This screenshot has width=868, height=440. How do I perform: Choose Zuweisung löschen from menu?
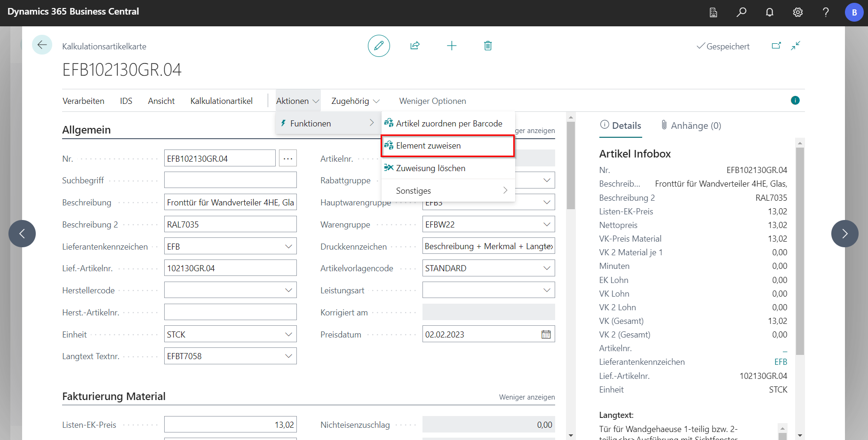point(430,168)
